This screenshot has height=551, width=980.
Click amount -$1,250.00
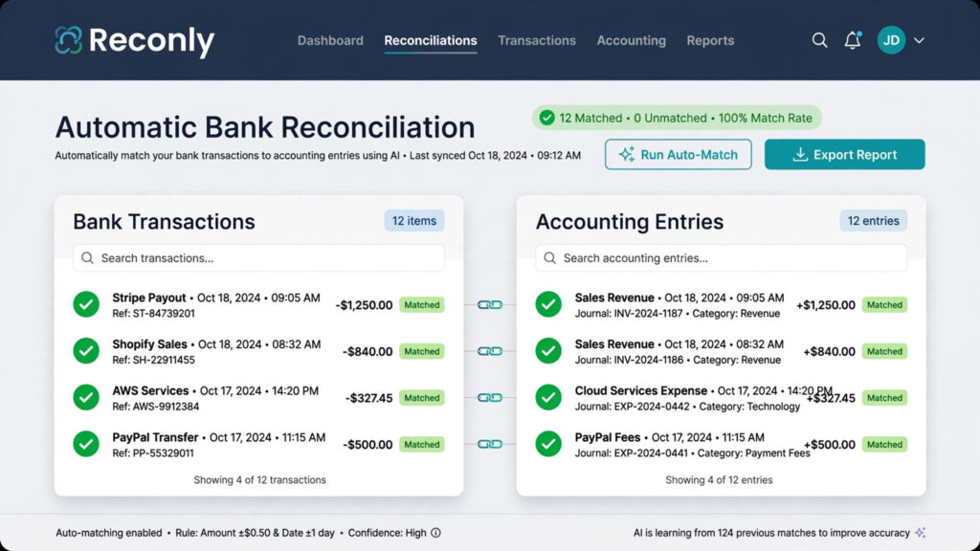(x=364, y=305)
